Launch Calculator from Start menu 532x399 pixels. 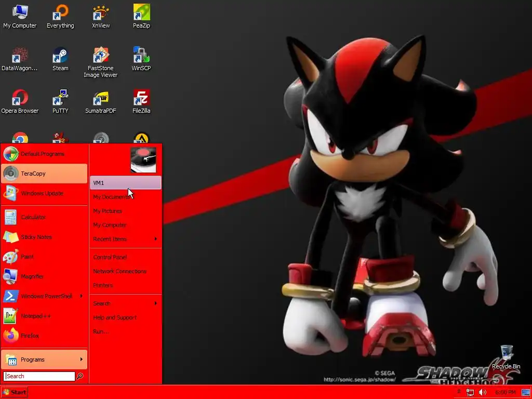pos(44,217)
